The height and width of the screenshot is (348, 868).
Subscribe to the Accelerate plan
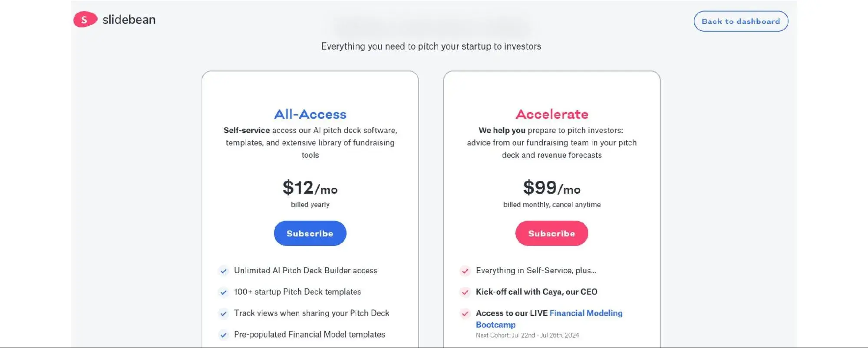551,233
